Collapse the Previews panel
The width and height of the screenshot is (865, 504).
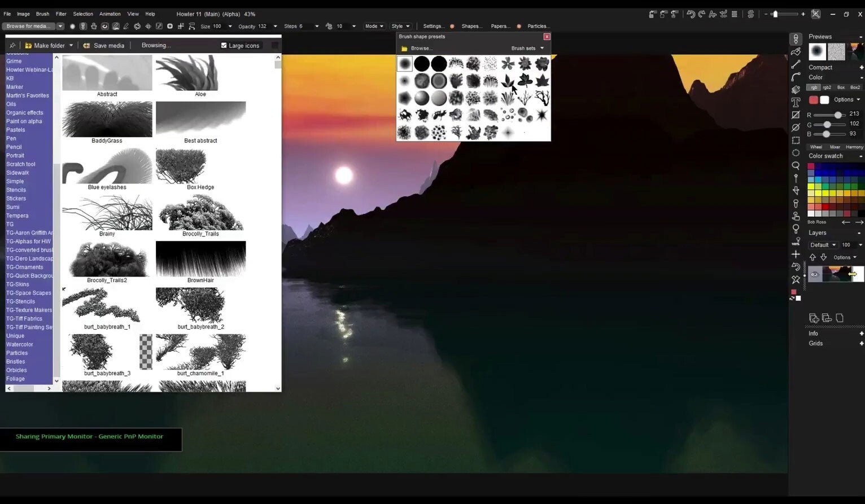[860, 37]
